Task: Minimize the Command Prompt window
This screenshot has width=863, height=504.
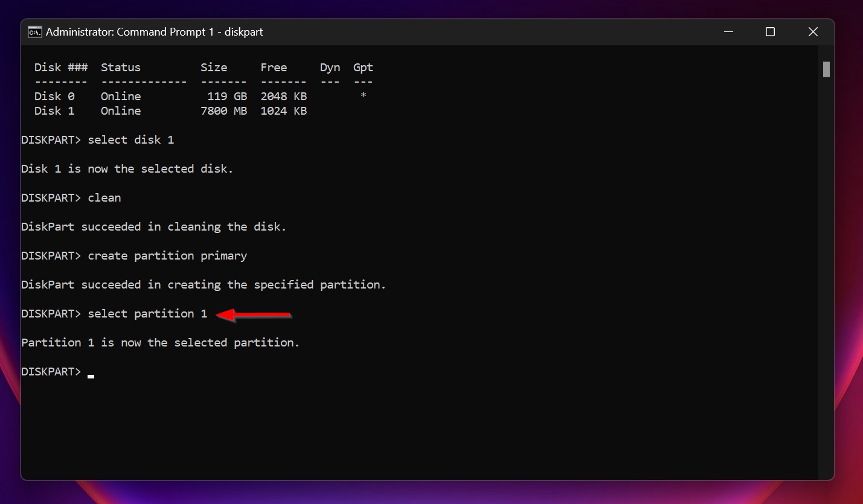Action: 727,32
